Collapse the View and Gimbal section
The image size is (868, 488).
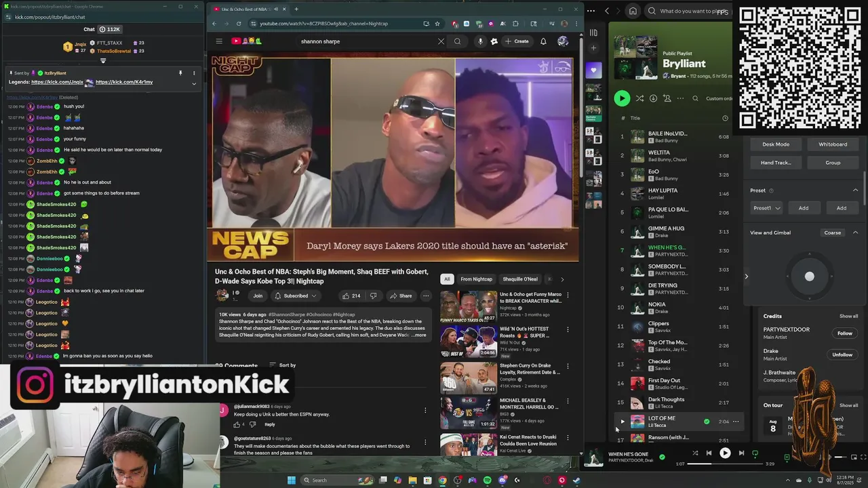pyautogui.click(x=855, y=232)
